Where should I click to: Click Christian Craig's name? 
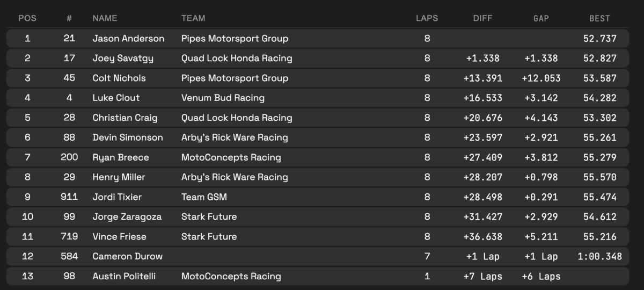pyautogui.click(x=125, y=118)
